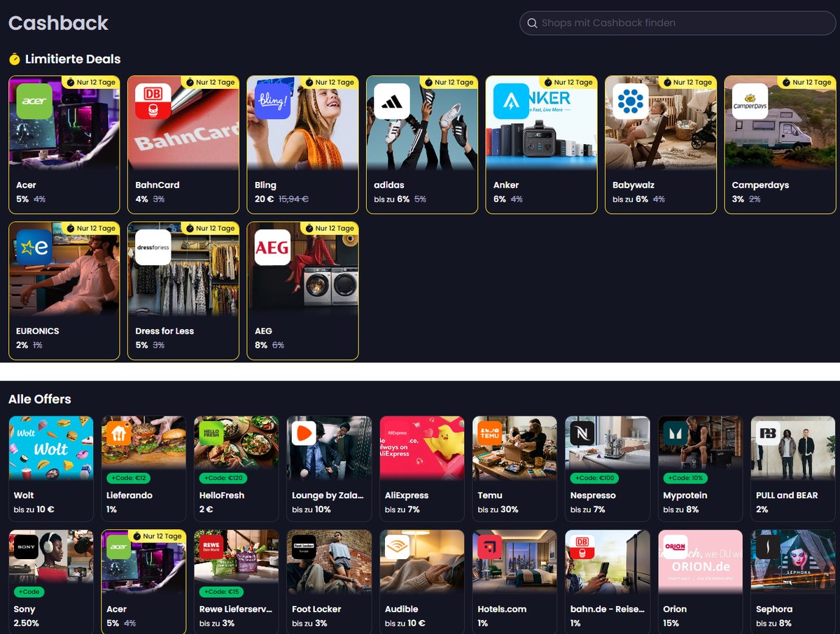Image resolution: width=840 pixels, height=634 pixels.
Task: Click the Foot Locker bis zu 3% text
Action: (x=309, y=623)
